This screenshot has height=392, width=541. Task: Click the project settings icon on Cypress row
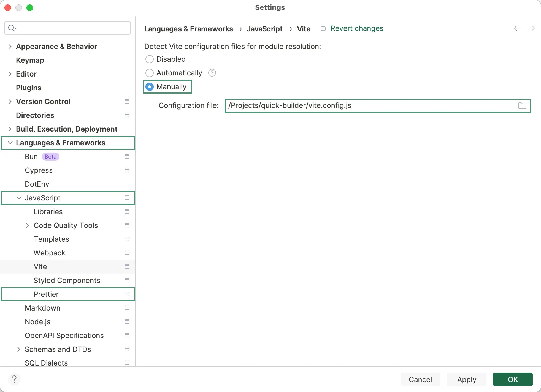127,170
